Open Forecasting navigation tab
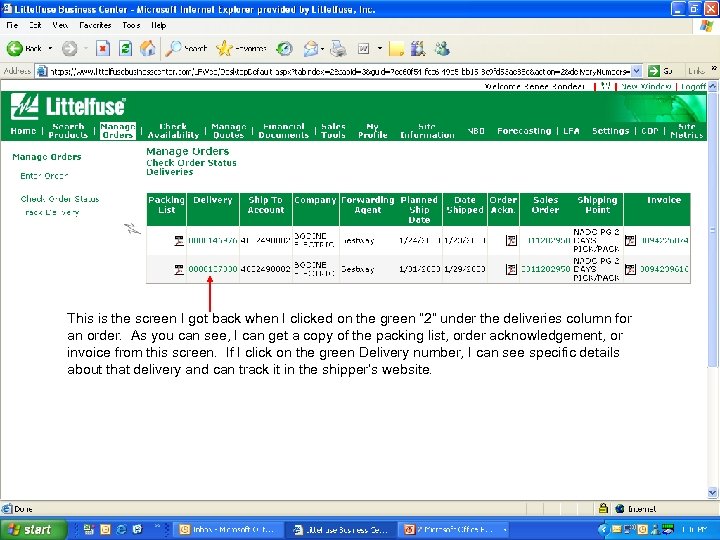Viewport: 720px width, 540px height. point(524,131)
